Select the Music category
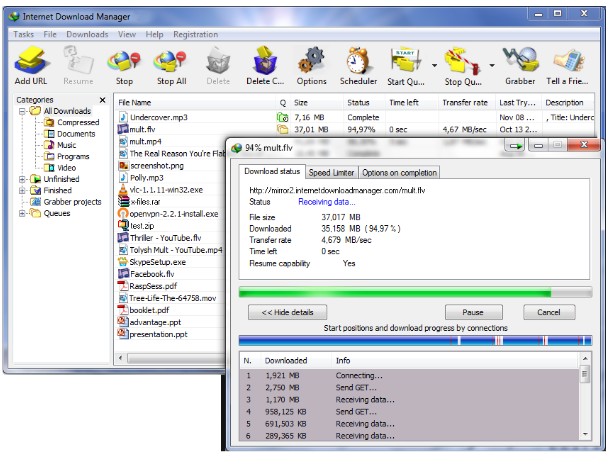 60,145
